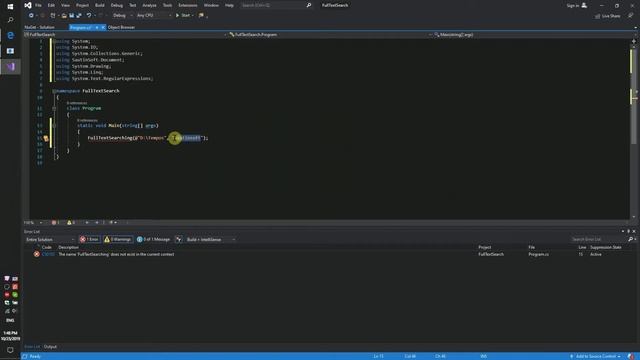
Task: Pin the Program.cs tab
Action: click(97, 27)
